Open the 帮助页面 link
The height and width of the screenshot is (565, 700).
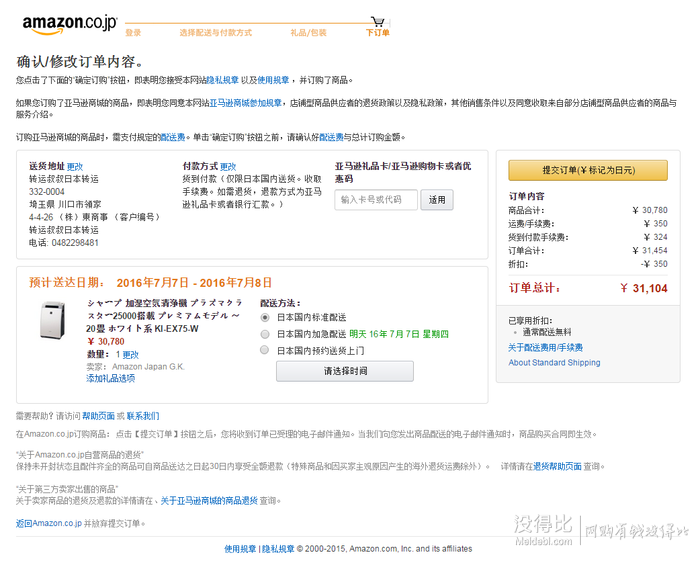(98, 416)
